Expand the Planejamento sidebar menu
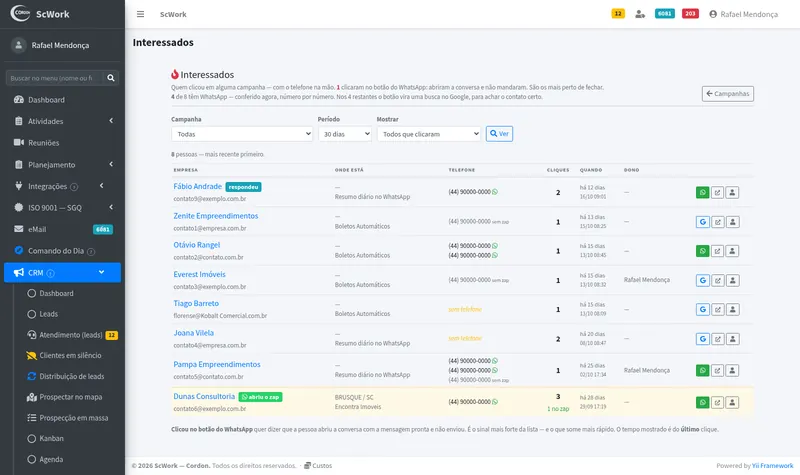The height and width of the screenshot is (475, 800). 62,164
